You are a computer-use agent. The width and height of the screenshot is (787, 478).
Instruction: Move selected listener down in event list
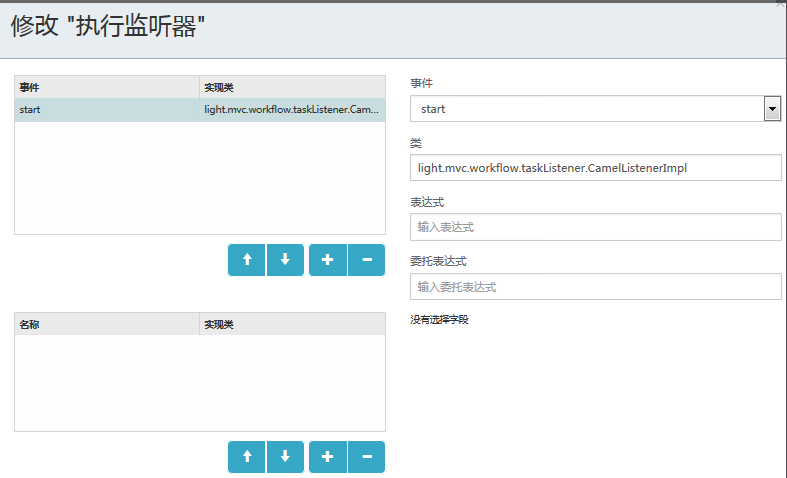pyautogui.click(x=285, y=260)
